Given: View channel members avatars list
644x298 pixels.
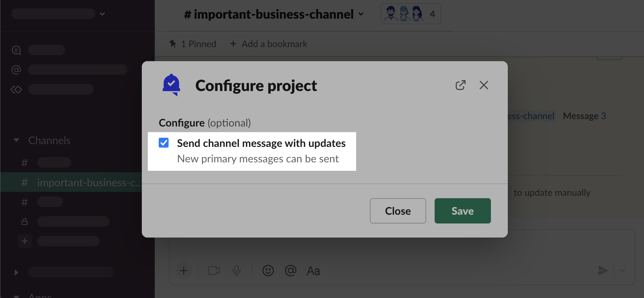Looking at the screenshot, I should [x=410, y=14].
